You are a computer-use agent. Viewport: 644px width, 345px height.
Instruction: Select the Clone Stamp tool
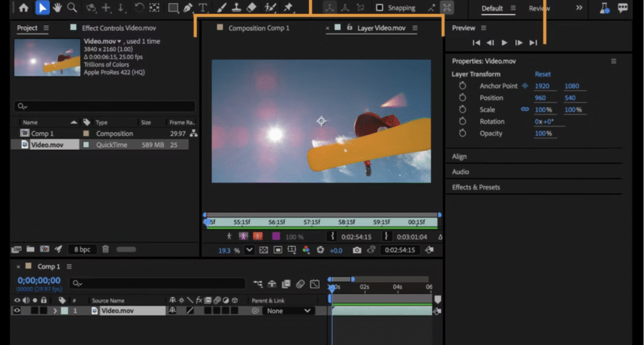tap(236, 8)
